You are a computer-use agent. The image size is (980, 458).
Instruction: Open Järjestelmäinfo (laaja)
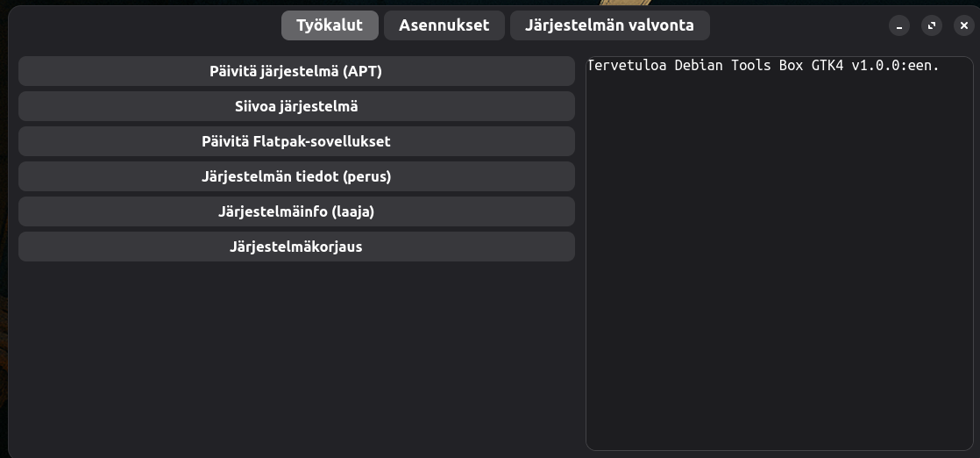(296, 211)
